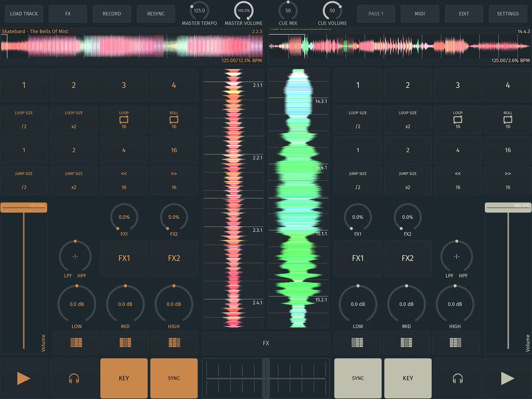Enable headphone cue on left deck
The image size is (532, 399).
[x=74, y=378]
